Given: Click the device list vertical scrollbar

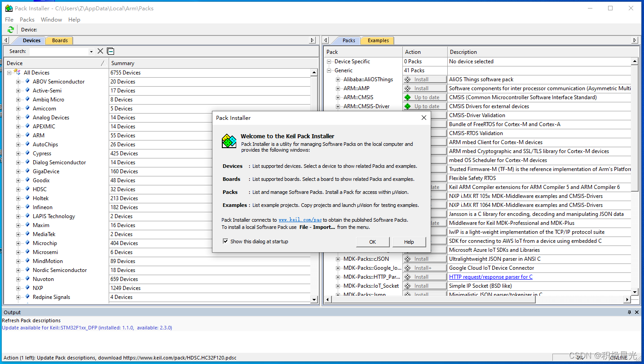Looking at the screenshot, I should pyautogui.click(x=314, y=185).
